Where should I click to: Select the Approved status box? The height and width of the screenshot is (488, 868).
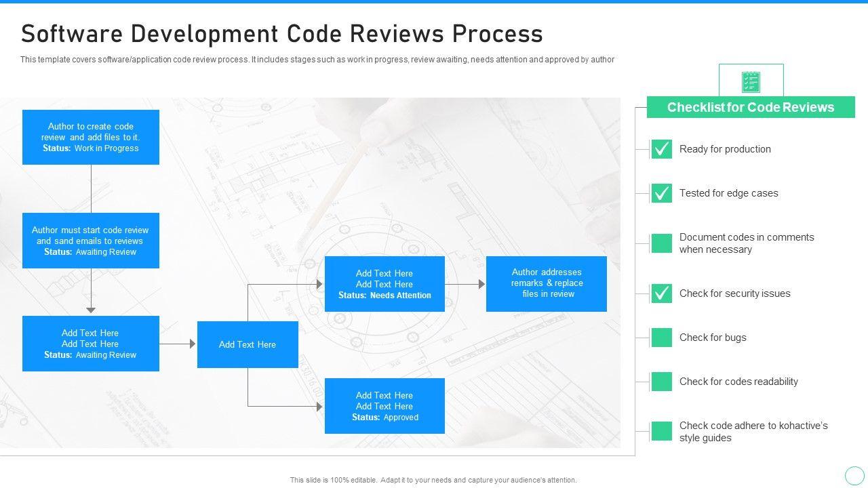(x=384, y=406)
